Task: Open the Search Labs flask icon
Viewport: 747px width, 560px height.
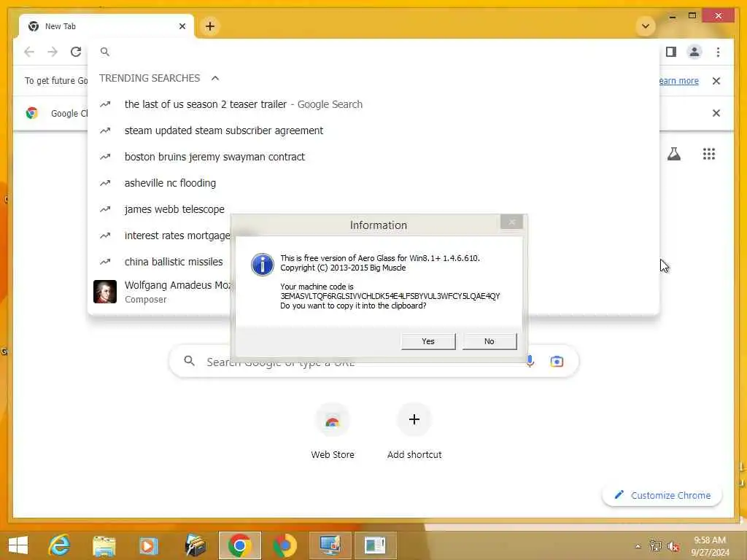Action: pos(673,154)
